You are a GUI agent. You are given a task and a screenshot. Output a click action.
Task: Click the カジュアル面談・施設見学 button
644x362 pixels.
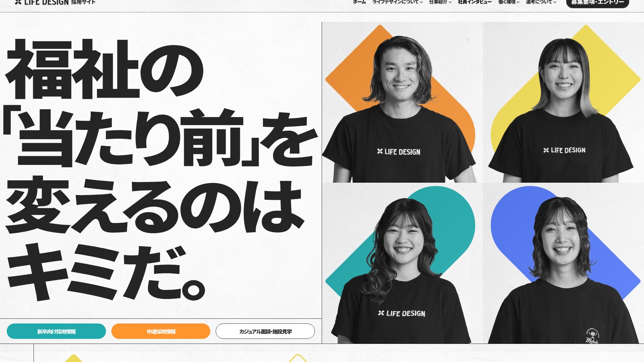tap(265, 331)
